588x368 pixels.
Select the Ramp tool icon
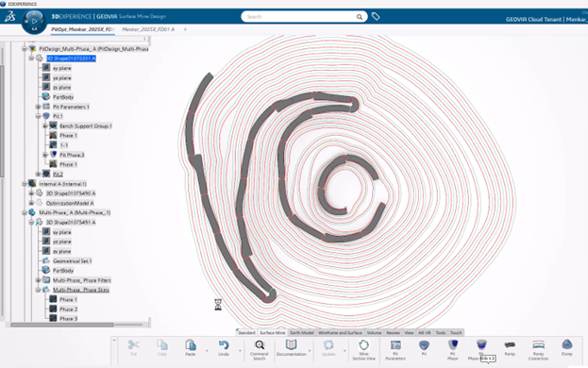pyautogui.click(x=510, y=348)
